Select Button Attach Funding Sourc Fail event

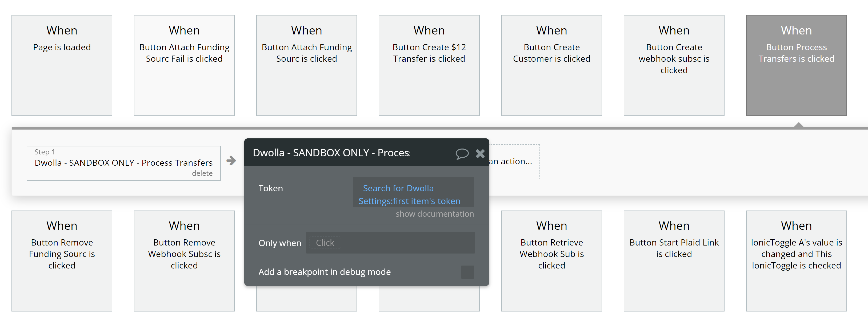(184, 65)
